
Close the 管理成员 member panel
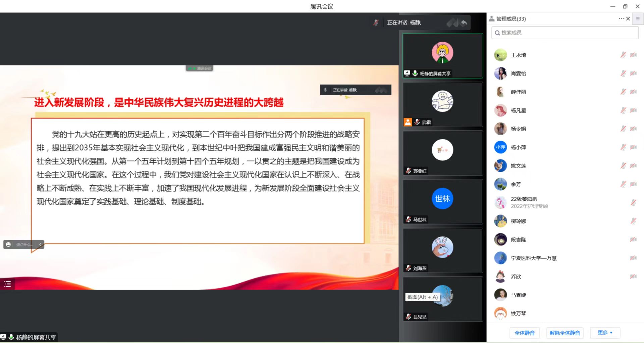[x=628, y=19]
